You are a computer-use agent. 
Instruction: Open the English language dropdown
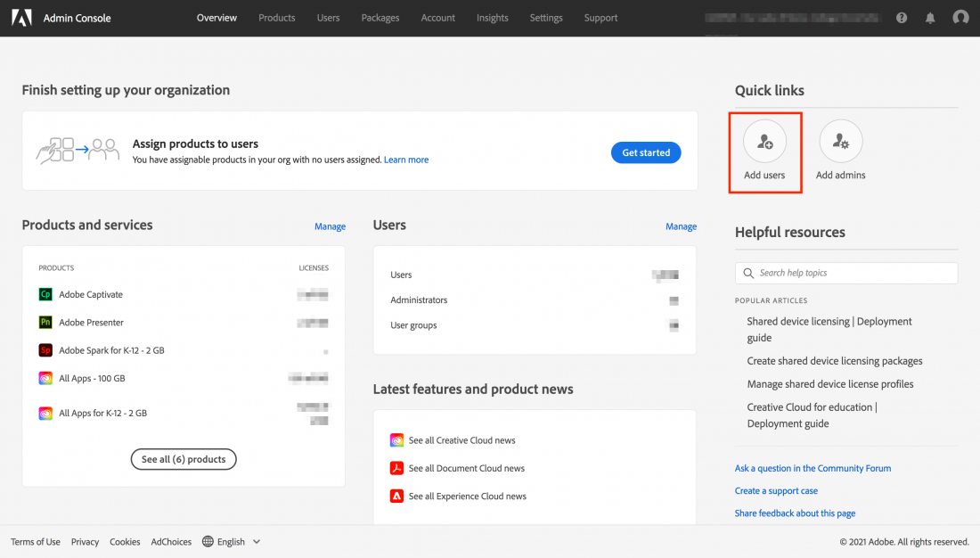point(232,542)
